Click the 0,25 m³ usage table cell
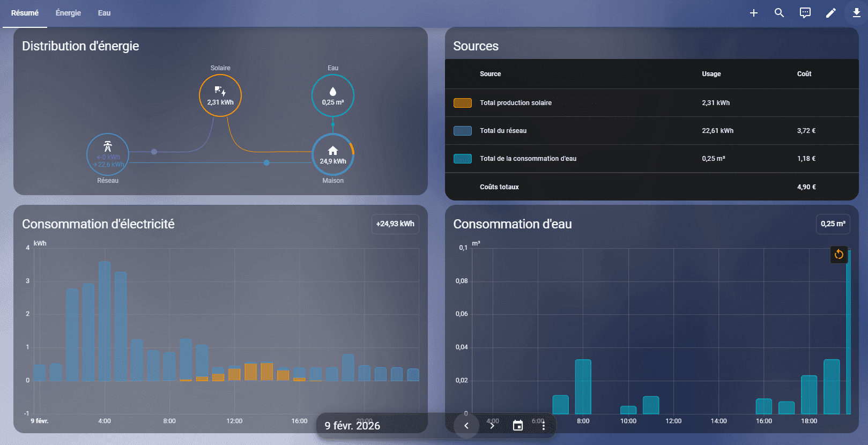Viewport: 868px width, 445px height. (714, 159)
